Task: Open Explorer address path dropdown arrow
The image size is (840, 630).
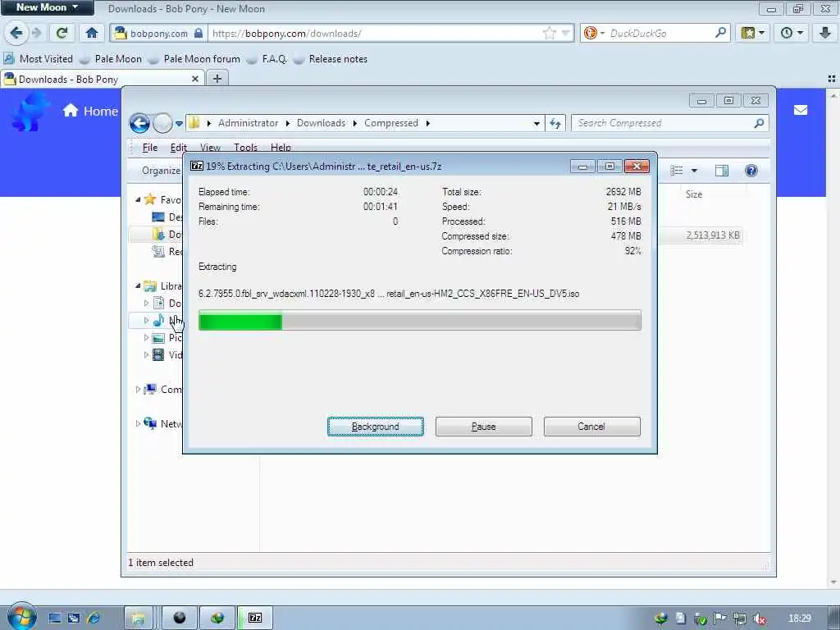Action: click(536, 123)
